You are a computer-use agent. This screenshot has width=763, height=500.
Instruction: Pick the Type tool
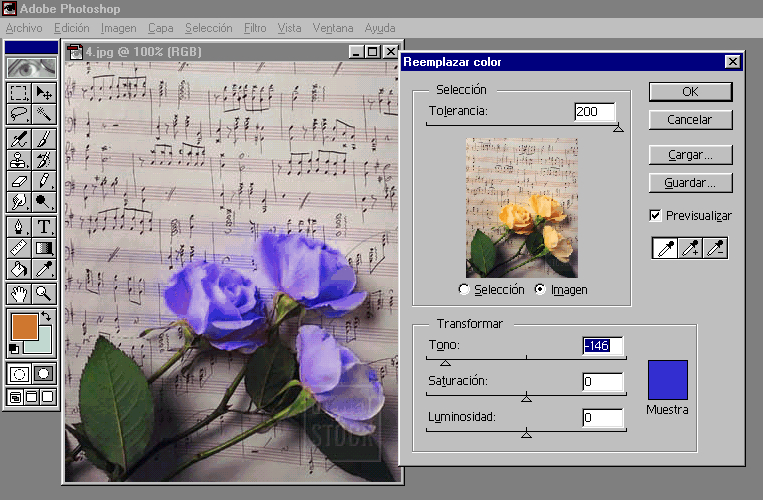[x=44, y=226]
